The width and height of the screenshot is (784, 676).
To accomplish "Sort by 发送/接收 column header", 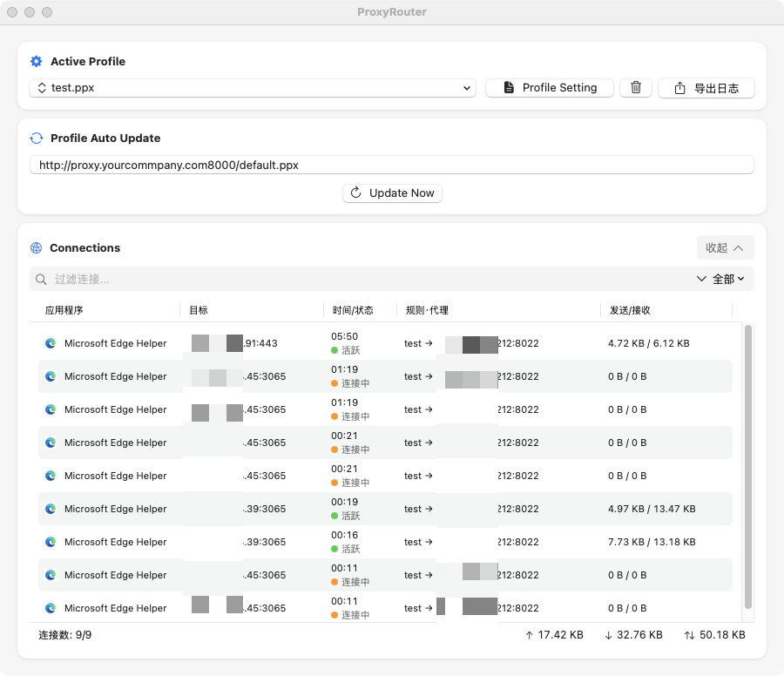I will pos(630,310).
